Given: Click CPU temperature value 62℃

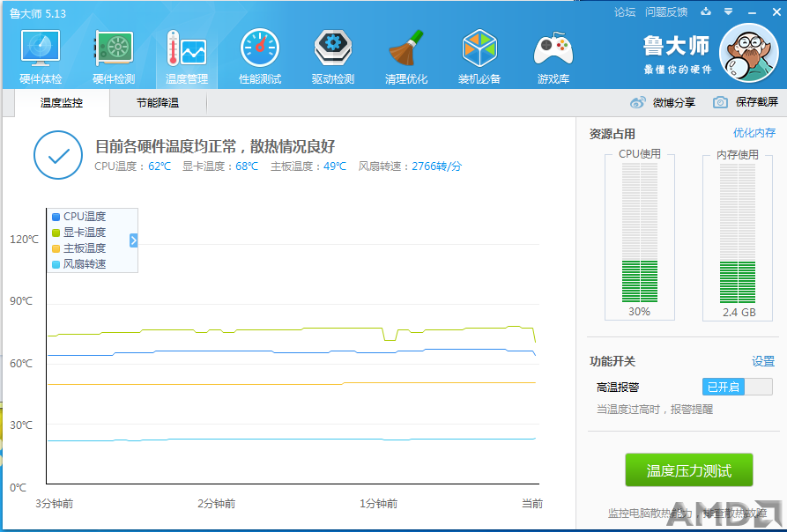Looking at the screenshot, I should pyautogui.click(x=160, y=166).
